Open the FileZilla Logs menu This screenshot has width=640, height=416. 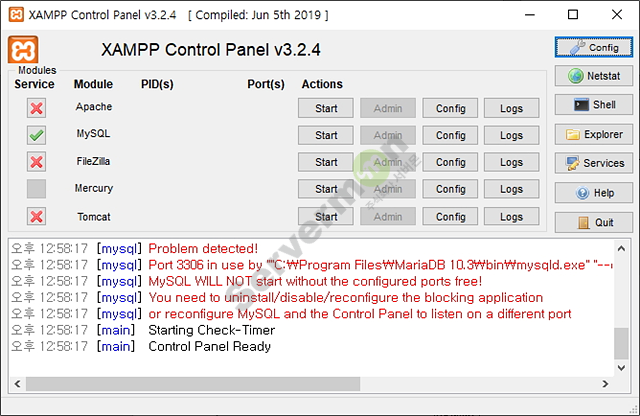coord(511,162)
